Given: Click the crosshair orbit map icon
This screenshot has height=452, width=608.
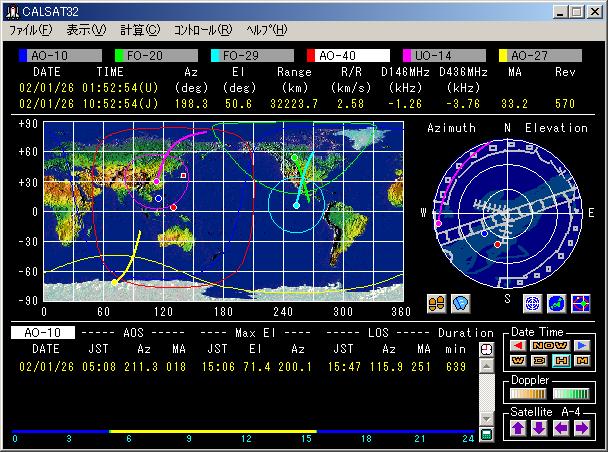Looking at the screenshot, I should [x=581, y=303].
